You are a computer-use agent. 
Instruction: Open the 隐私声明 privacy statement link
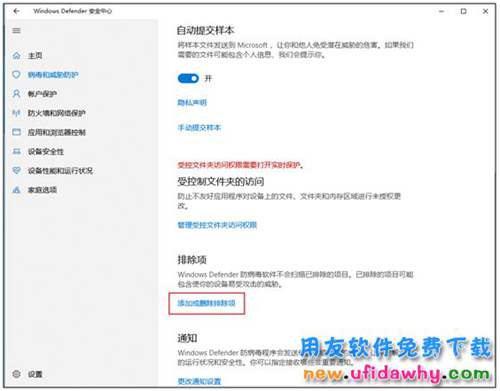coord(192,102)
